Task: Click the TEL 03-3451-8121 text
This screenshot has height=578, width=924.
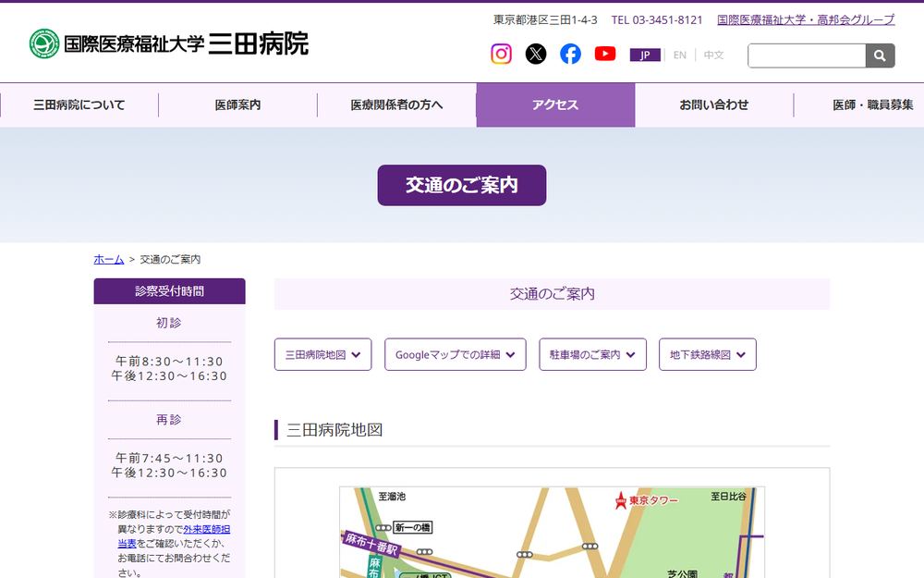Action: 656,20
